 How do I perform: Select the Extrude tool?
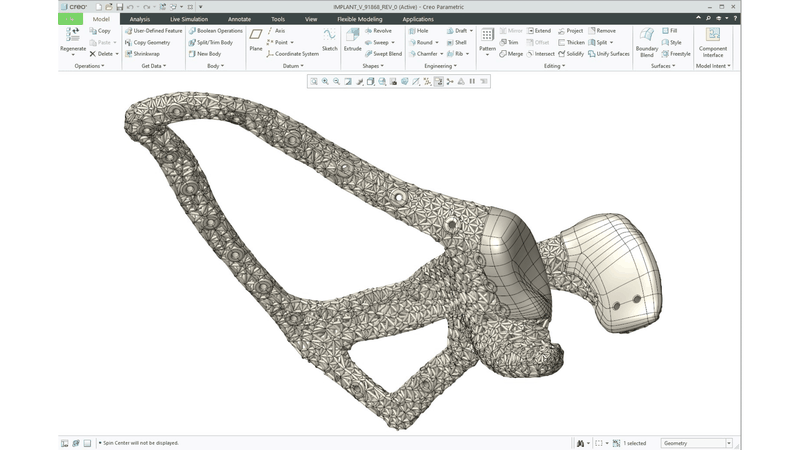point(353,39)
